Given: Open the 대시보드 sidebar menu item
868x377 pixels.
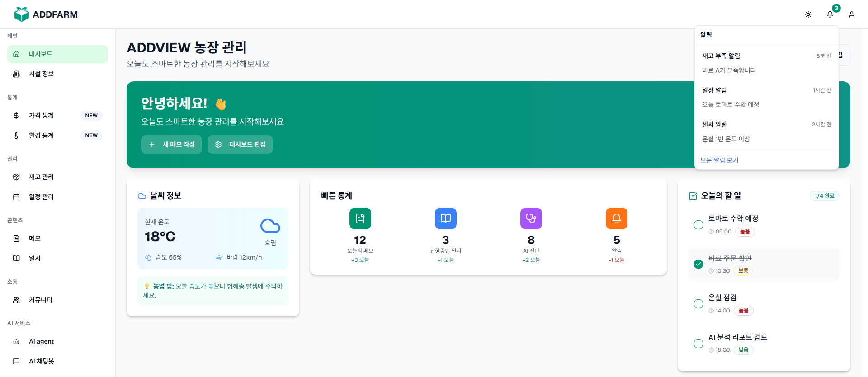Looking at the screenshot, I should tap(57, 54).
